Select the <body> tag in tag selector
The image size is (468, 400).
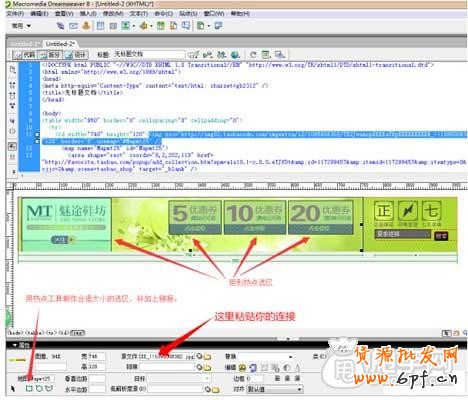(x=15, y=333)
